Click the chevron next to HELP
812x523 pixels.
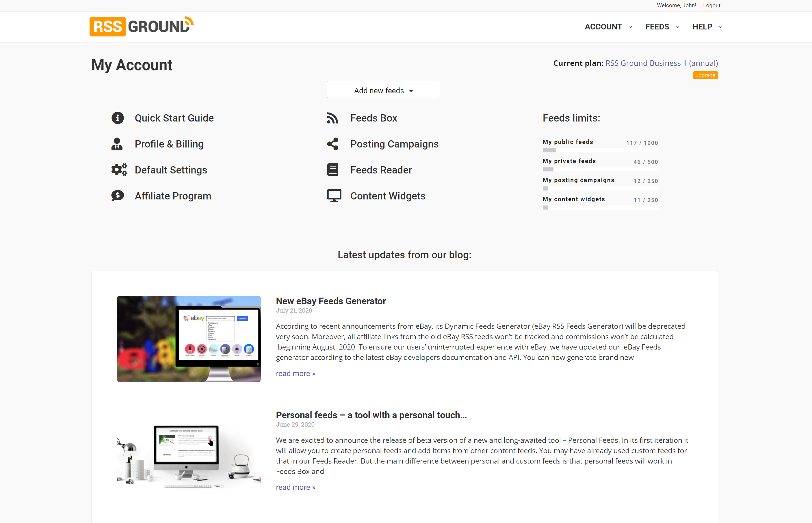720,27
